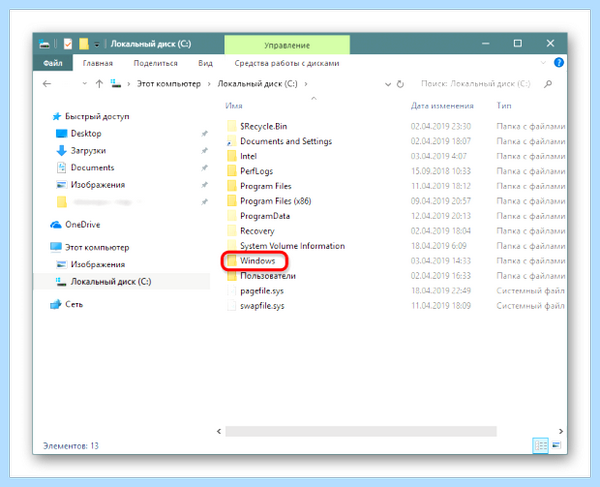
Task: Switch to details view icon in status bar
Action: pos(540,445)
